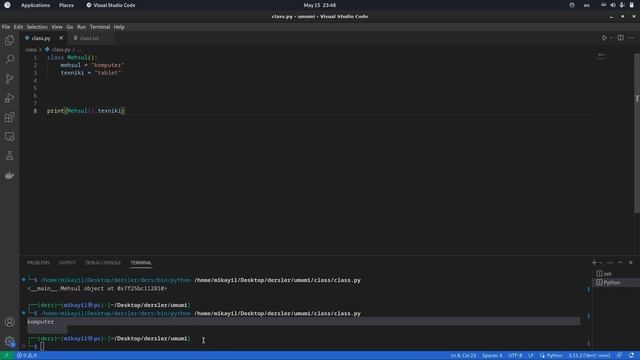Change the Spaces: 4 indentation setting

point(492,356)
